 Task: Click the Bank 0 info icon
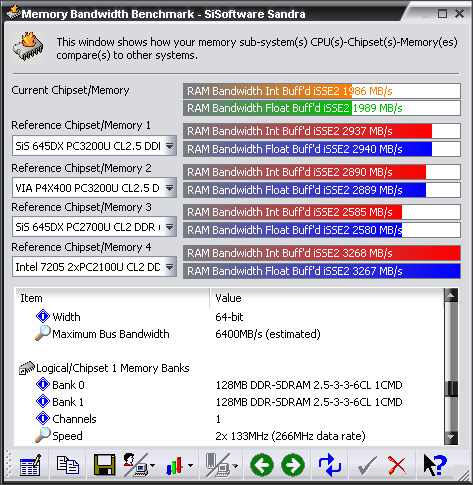pos(43,384)
